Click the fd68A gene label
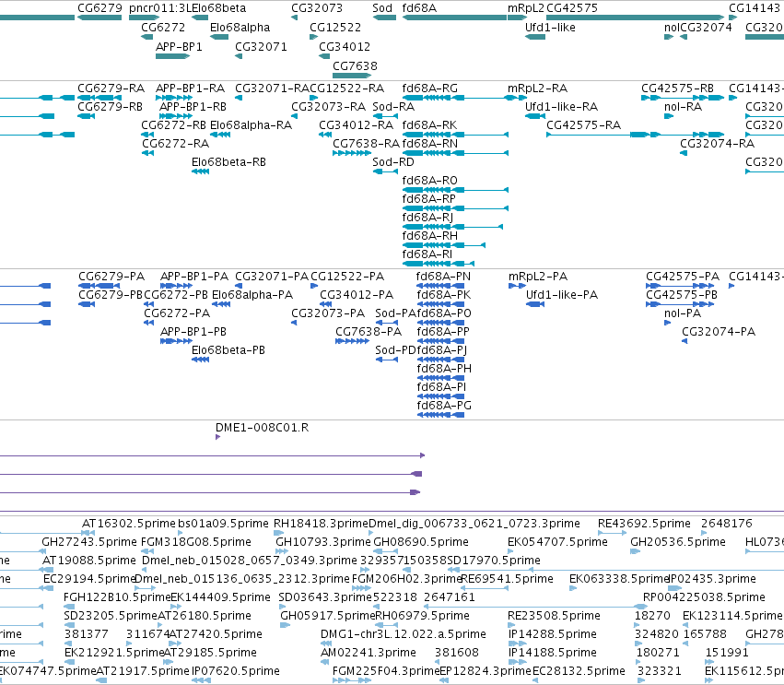Image resolution: width=784 pixels, height=685 pixels. tap(419, 8)
